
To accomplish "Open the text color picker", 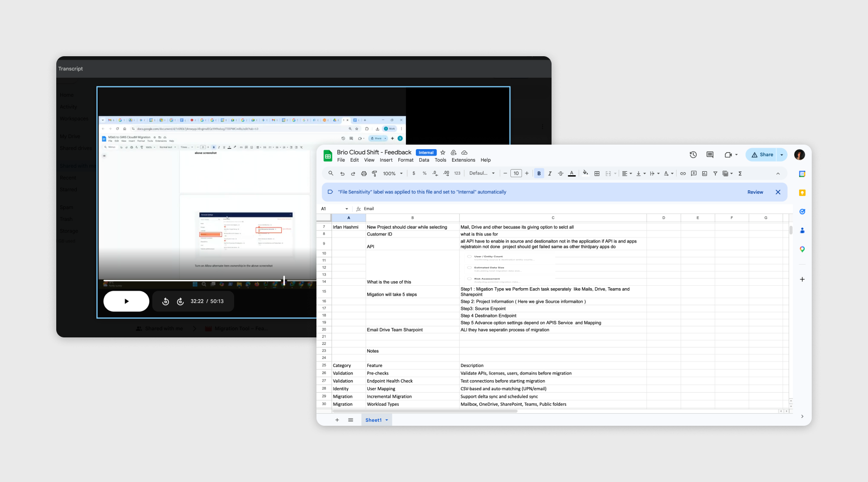I will 572,173.
